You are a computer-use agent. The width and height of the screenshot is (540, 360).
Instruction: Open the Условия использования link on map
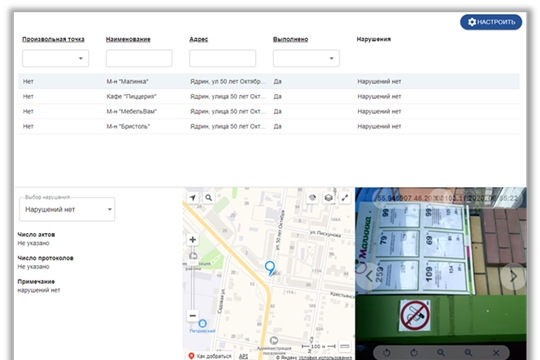point(325,358)
